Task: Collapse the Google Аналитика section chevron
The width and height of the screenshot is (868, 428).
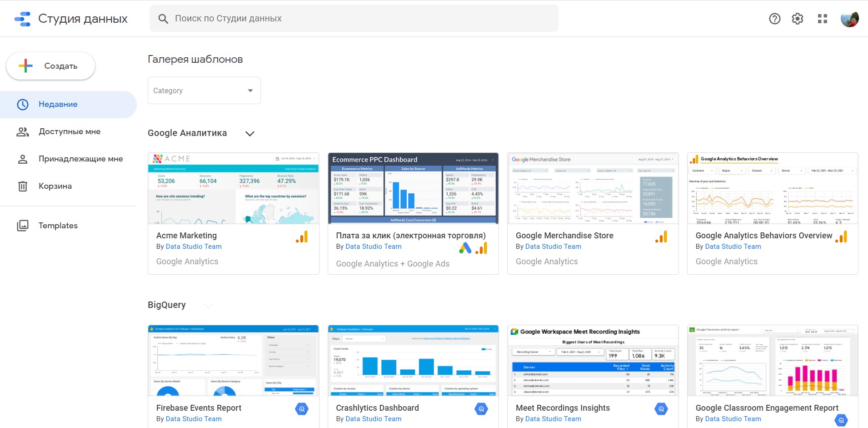Action: coord(249,133)
